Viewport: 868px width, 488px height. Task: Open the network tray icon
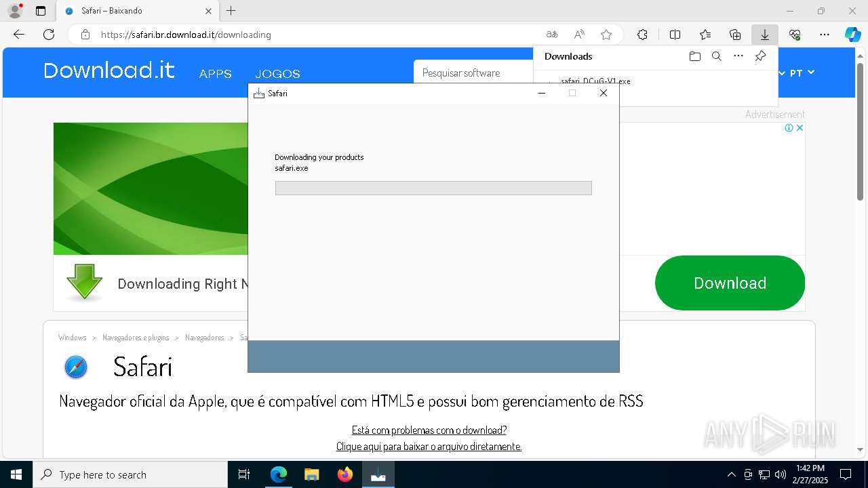click(764, 474)
